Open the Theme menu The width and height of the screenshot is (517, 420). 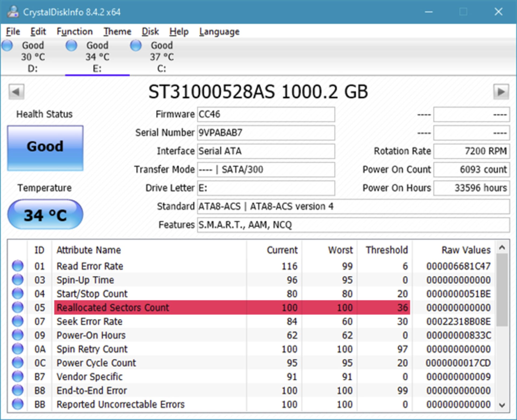tap(117, 32)
